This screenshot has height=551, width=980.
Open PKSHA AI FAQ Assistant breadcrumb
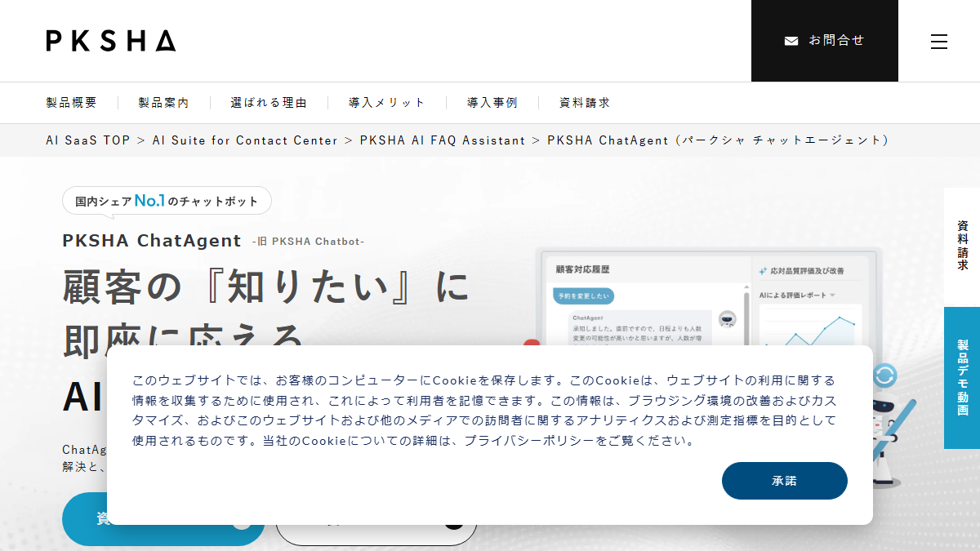click(x=443, y=140)
